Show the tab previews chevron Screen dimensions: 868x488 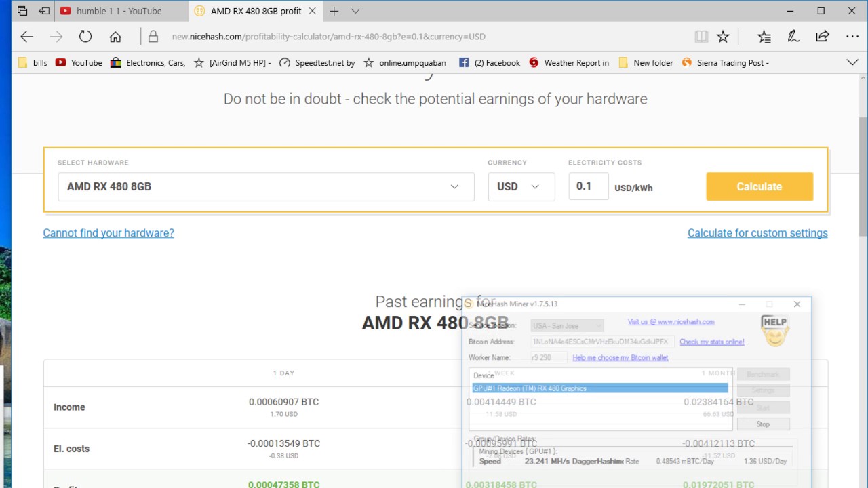point(355,11)
